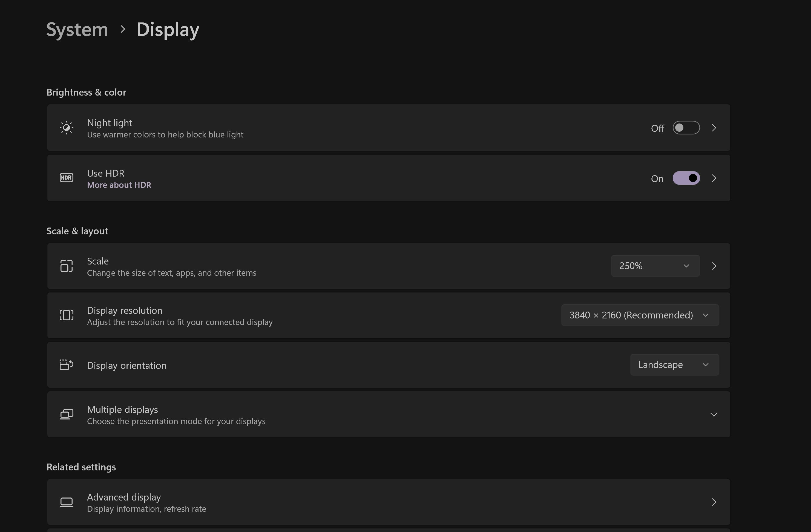Image resolution: width=811 pixels, height=532 pixels.
Task: Click the Brightness & color heading
Action: click(86, 92)
